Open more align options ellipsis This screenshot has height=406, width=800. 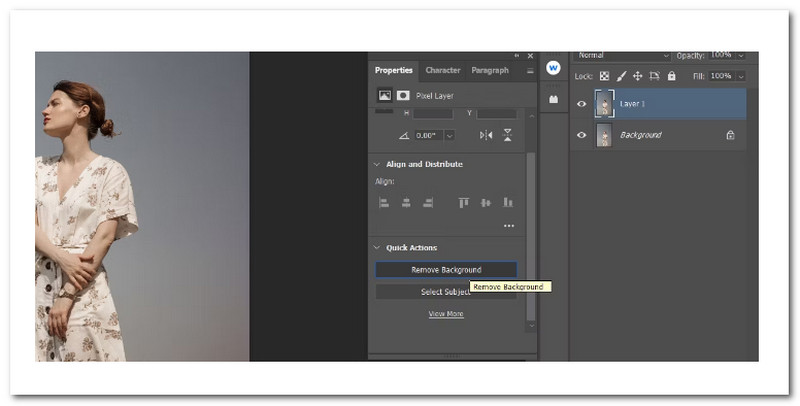pyautogui.click(x=509, y=225)
